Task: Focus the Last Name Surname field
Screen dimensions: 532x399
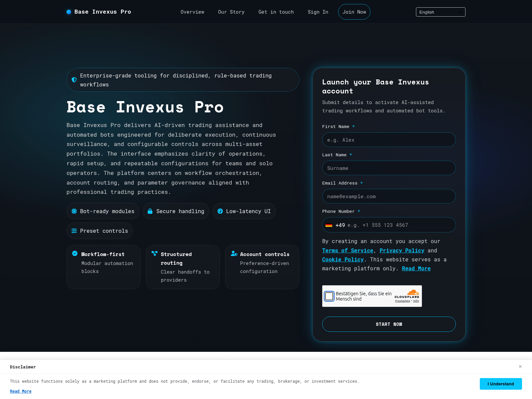Action: pos(389,168)
